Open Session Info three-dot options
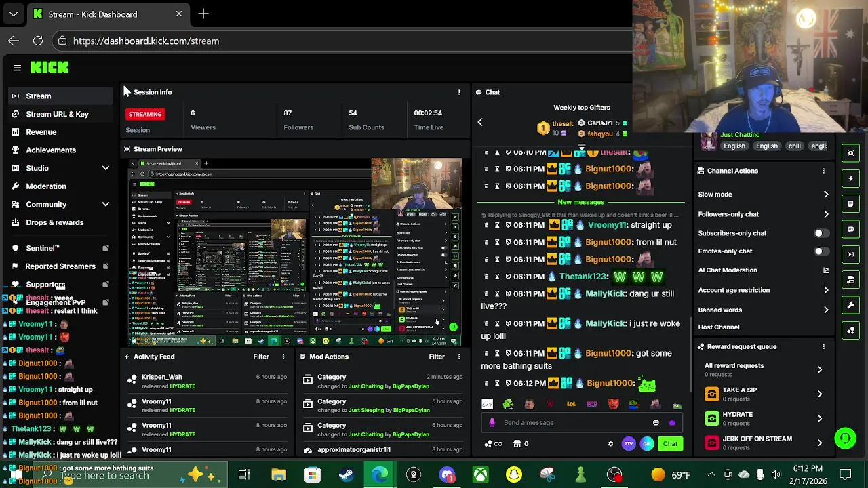The width and height of the screenshot is (868, 488). point(459,92)
